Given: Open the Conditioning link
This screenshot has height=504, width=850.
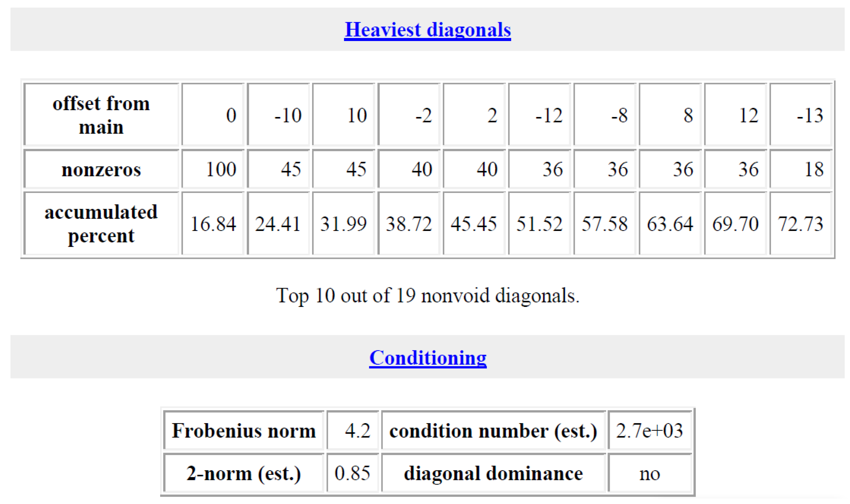Looking at the screenshot, I should [427, 358].
